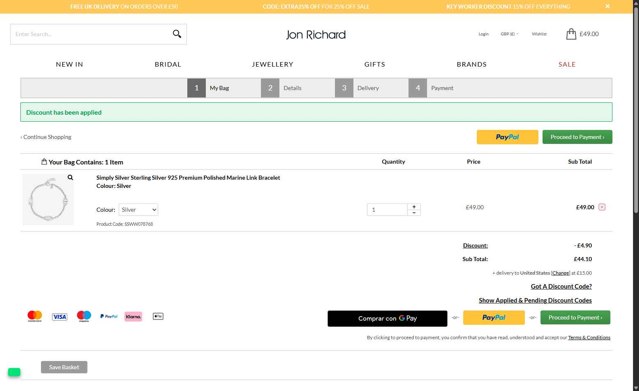Go to step 4 Payment
This screenshot has width=639, height=391.
point(432,88)
